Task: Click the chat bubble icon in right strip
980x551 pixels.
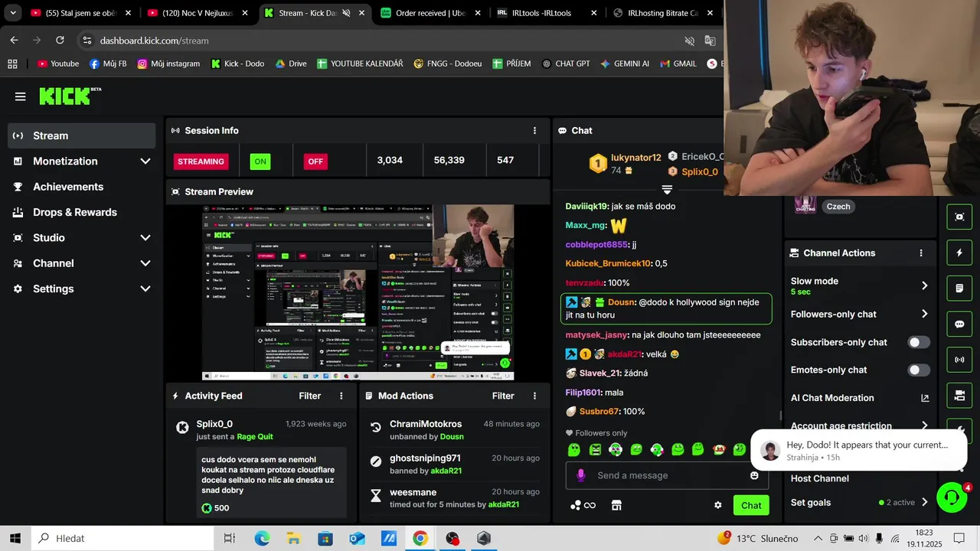Action: (959, 324)
